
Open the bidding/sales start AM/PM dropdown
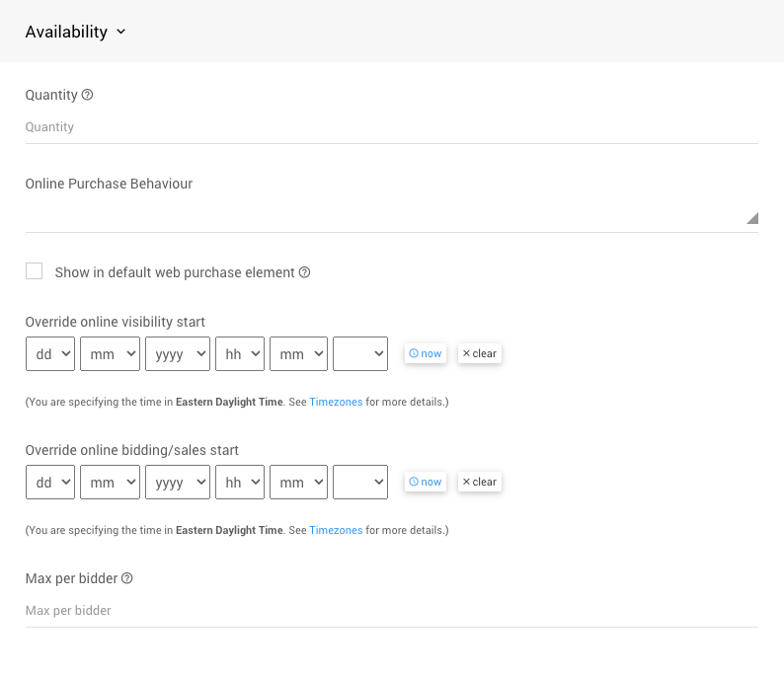(360, 483)
